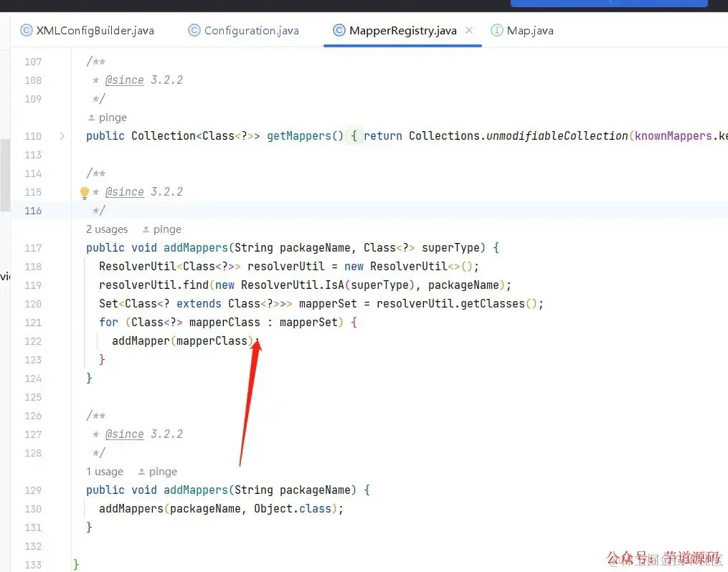The width and height of the screenshot is (728, 572).
Task: Click the getMappers method name on line 110
Action: click(299, 136)
